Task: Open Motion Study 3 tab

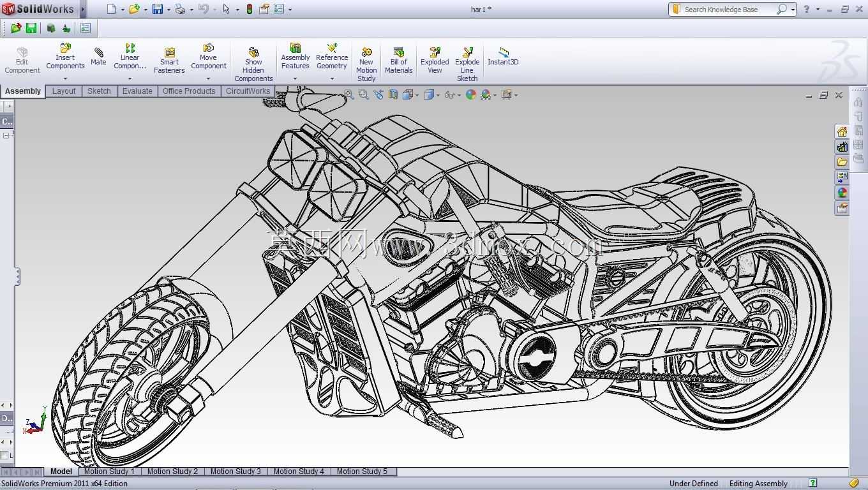Action: pos(236,471)
